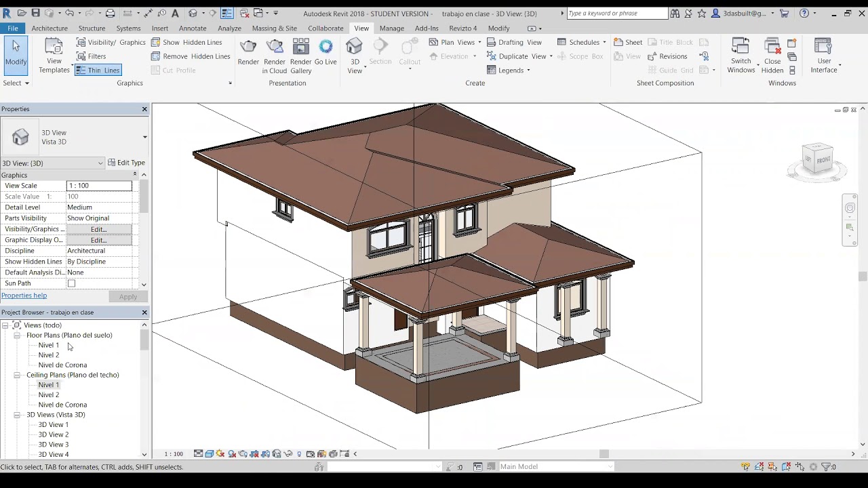This screenshot has width=868, height=488.
Task: Click the 1 : 100 scale in view control bar
Action: (x=174, y=454)
